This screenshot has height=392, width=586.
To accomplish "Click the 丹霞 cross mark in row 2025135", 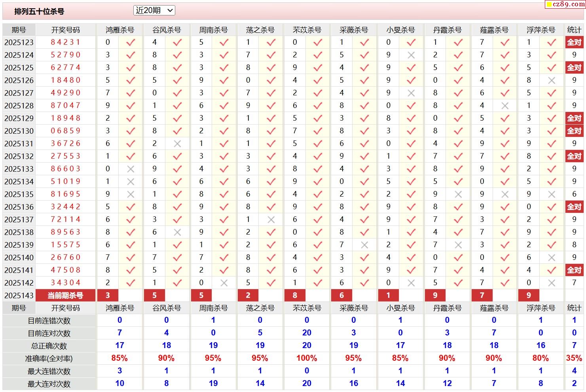I will [458, 194].
